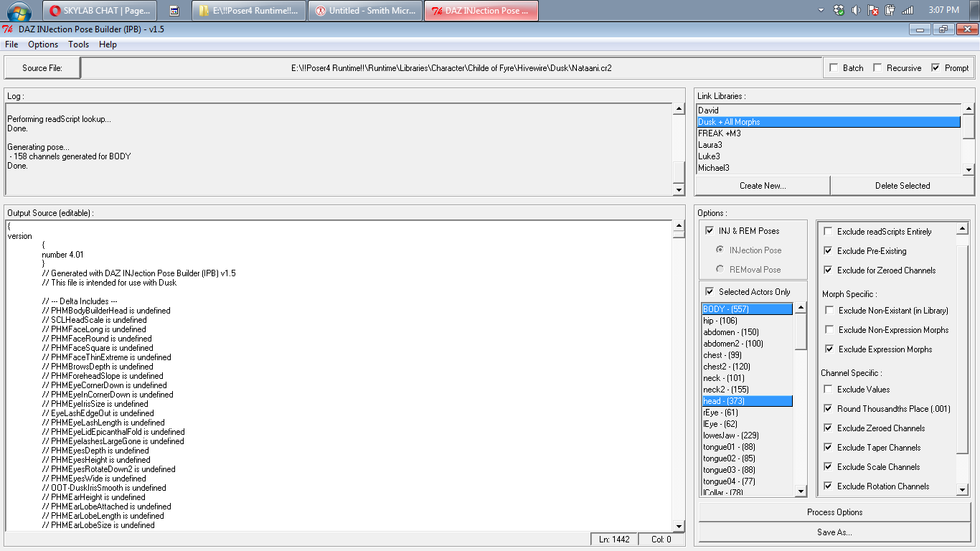
Task: Click Ln: 1442 status bar entry
Action: [x=614, y=540]
